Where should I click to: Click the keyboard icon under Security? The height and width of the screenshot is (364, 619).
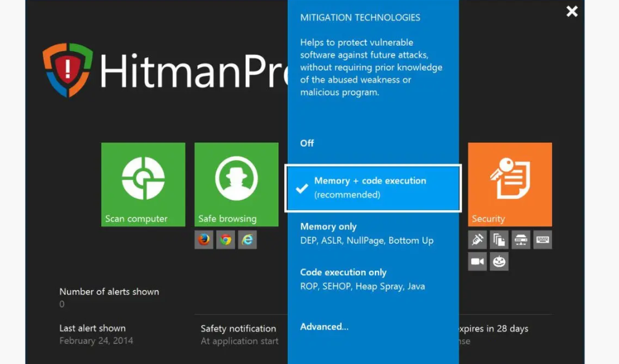[543, 240]
